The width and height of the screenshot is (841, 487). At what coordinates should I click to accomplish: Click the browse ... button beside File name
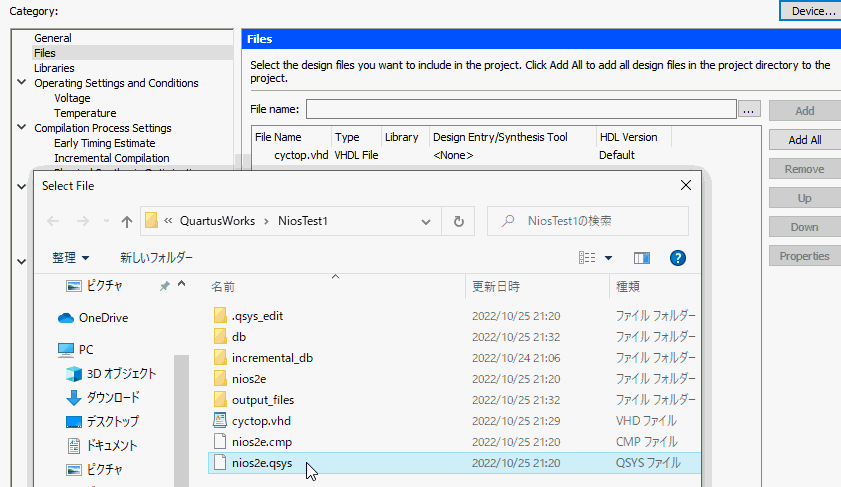pyautogui.click(x=749, y=109)
